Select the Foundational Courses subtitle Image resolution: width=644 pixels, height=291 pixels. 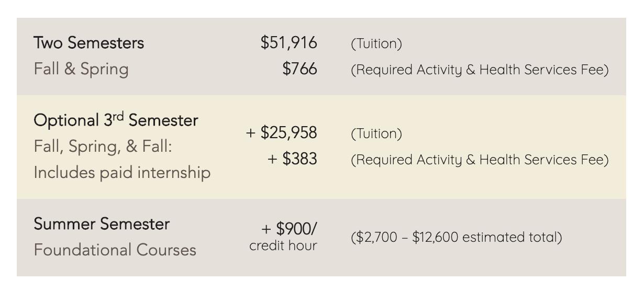(x=115, y=250)
